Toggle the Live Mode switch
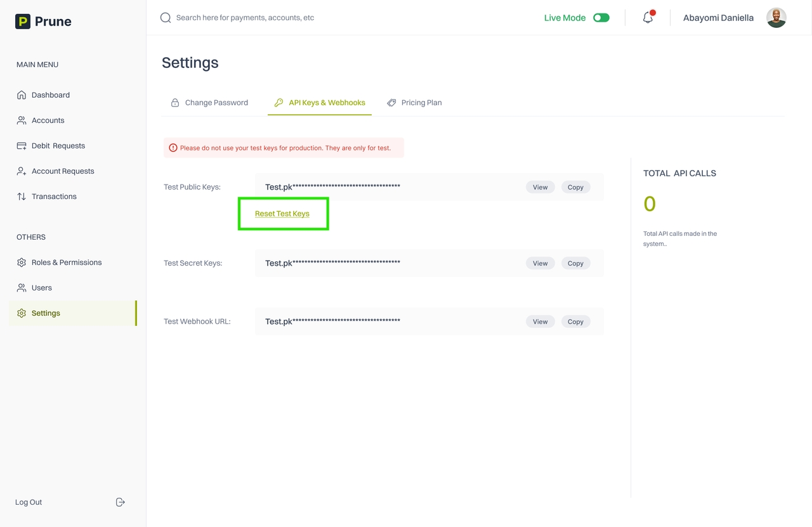 point(601,18)
